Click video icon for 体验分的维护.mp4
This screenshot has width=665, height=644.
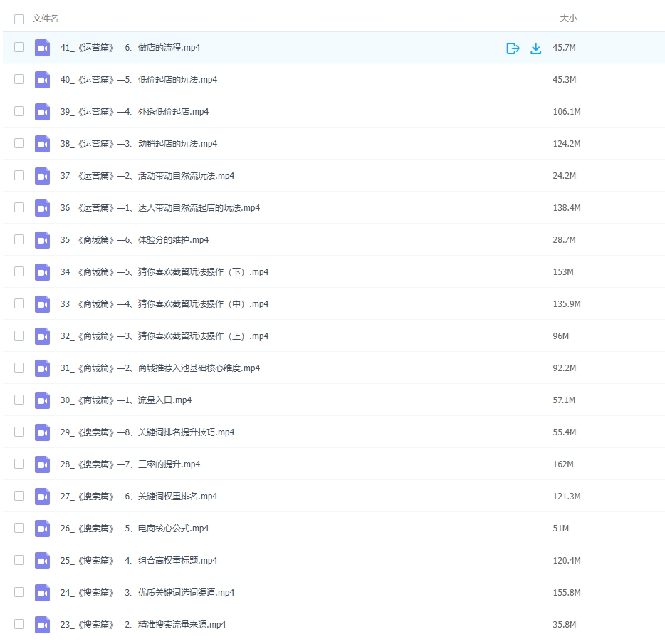click(43, 240)
